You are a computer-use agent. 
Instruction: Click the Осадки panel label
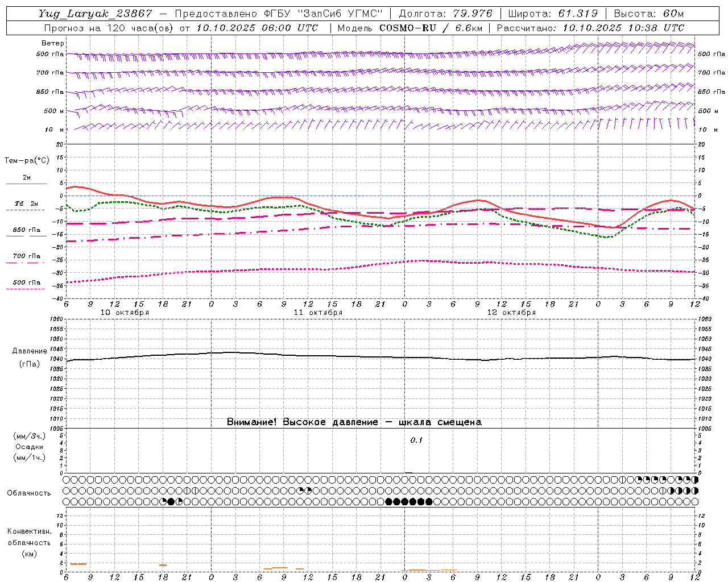point(30,447)
